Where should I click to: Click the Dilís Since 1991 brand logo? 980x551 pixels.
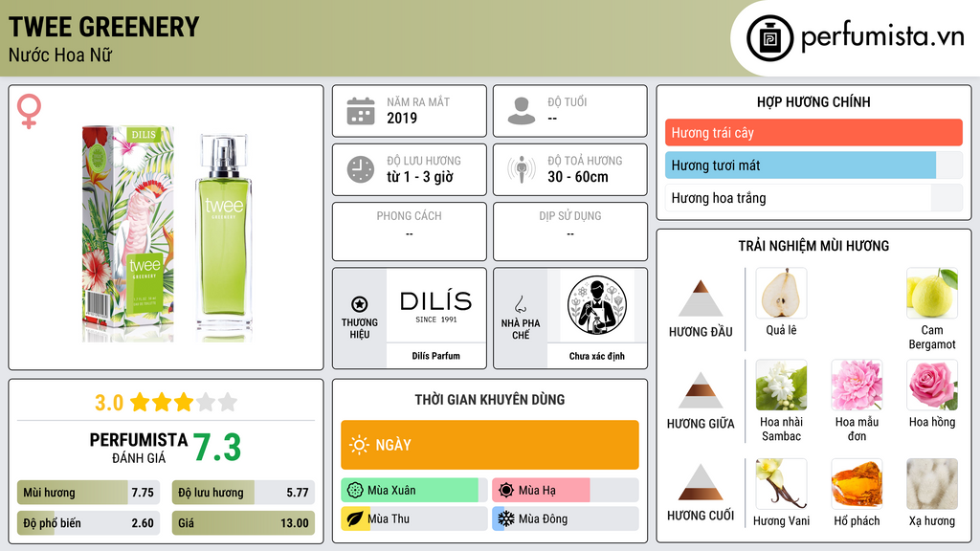(436, 305)
